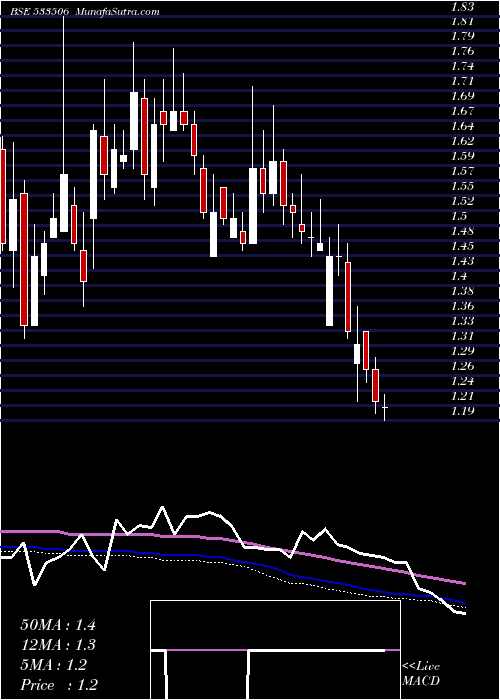
Task: Select the 1.43 price axis label
Action: [x=462, y=261]
